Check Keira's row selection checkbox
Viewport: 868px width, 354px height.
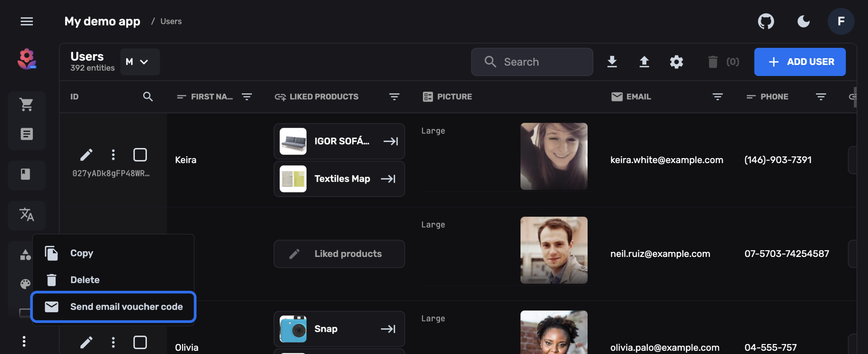point(140,154)
